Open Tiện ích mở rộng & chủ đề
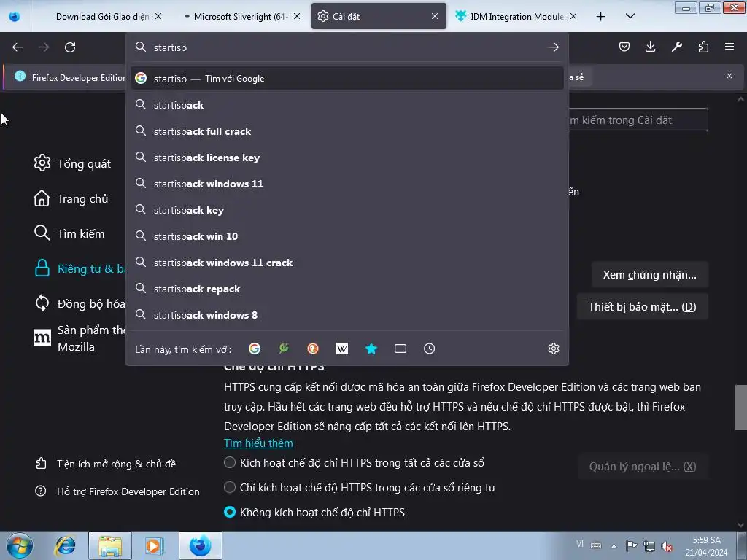Screen dimensions: 747x560 [106, 463]
